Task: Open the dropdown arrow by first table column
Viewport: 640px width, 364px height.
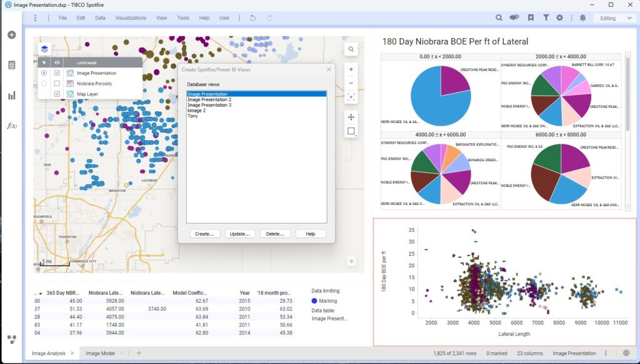Action: (41, 293)
